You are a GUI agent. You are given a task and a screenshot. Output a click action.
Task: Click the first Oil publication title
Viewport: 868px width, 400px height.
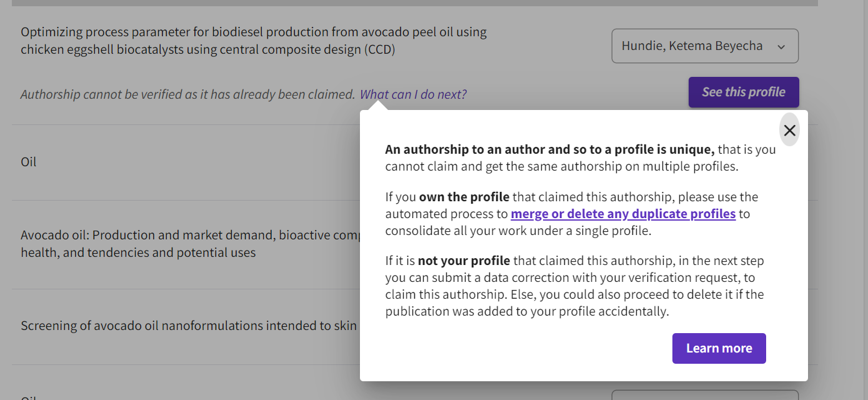(28, 161)
